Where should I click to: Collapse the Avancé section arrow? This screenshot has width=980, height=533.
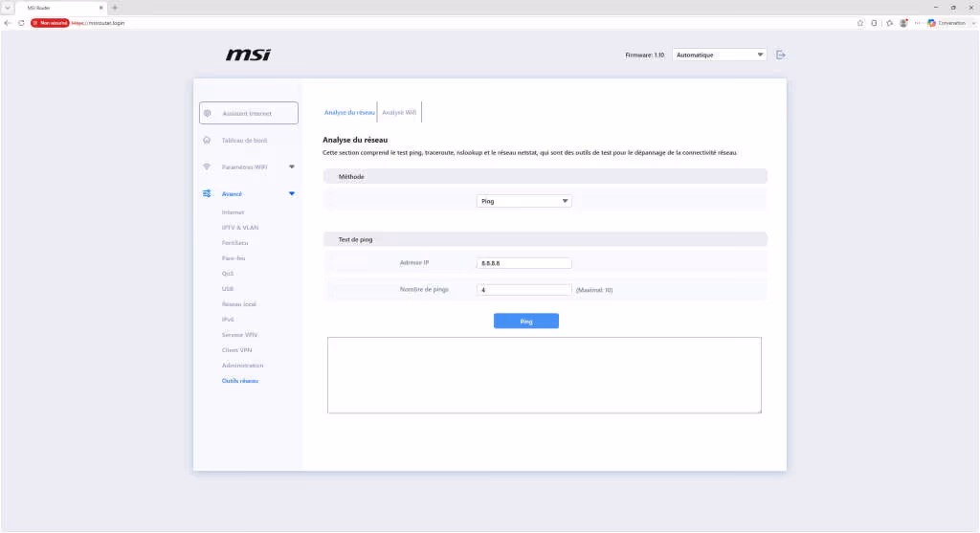pyautogui.click(x=292, y=193)
